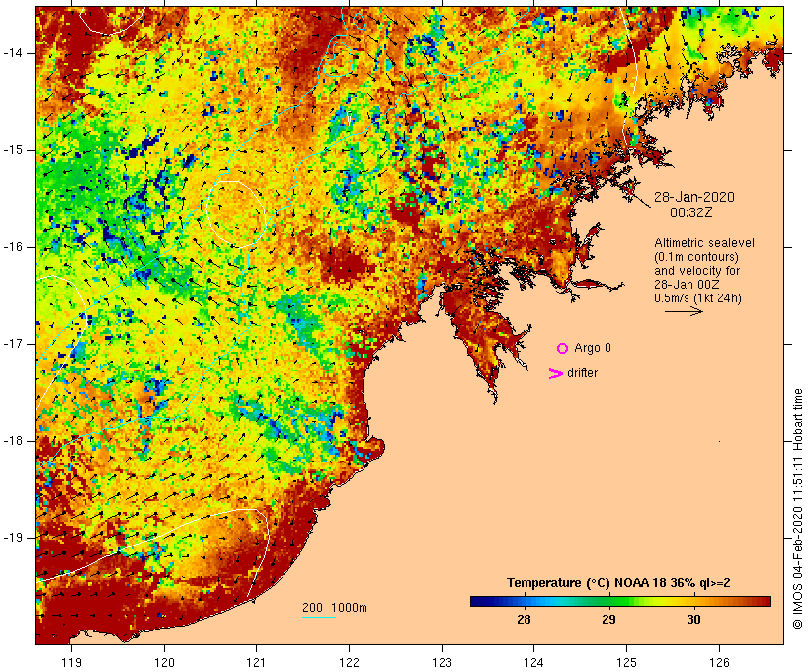810x672 pixels.
Task: Click the '28-Jan 00Z' legend text
Action: click(687, 285)
